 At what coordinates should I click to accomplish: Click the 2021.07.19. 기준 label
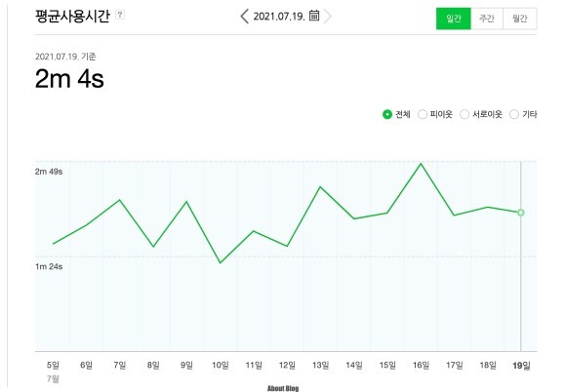[x=65, y=57]
